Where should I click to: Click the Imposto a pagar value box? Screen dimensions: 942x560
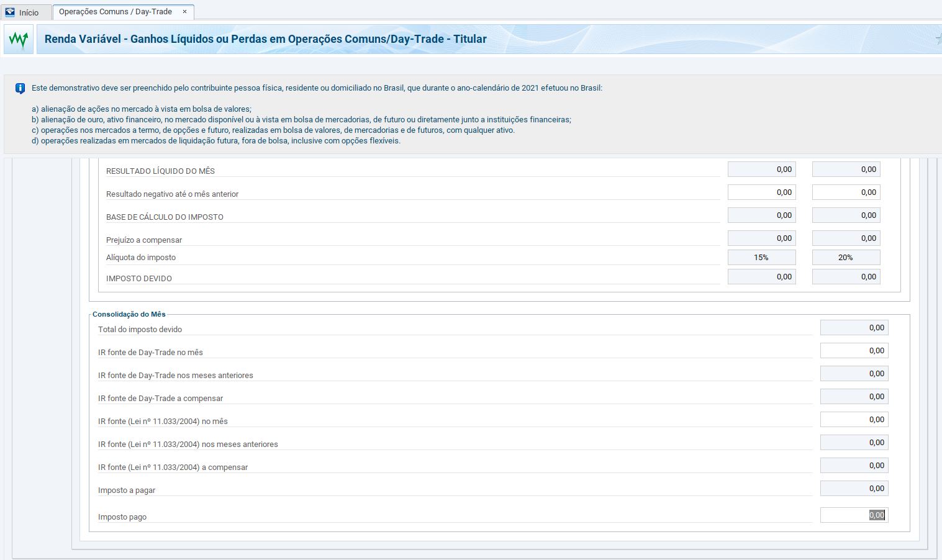pyautogui.click(x=854, y=489)
